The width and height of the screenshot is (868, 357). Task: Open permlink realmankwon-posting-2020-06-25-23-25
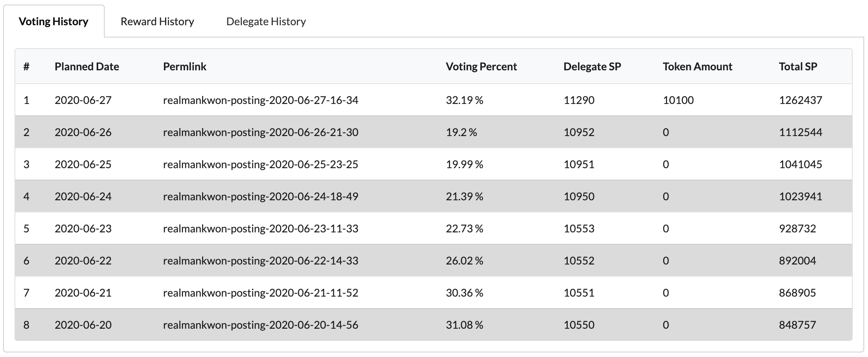pos(261,164)
